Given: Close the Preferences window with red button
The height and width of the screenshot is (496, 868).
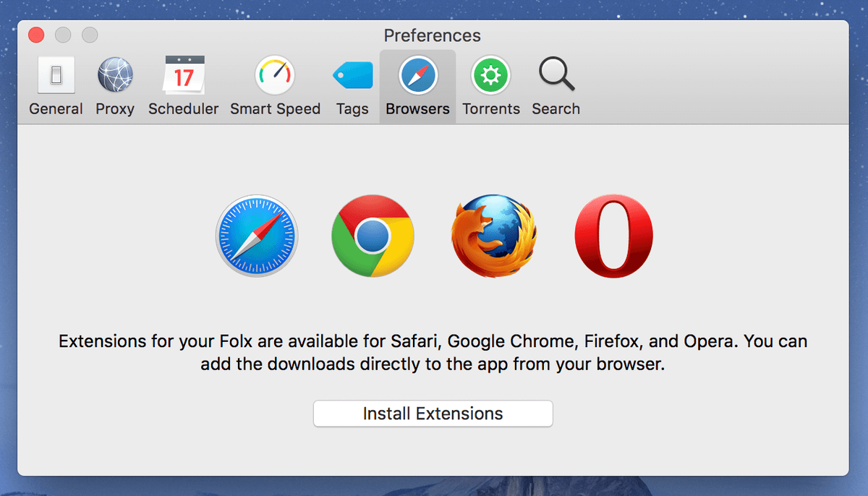Looking at the screenshot, I should point(36,35).
